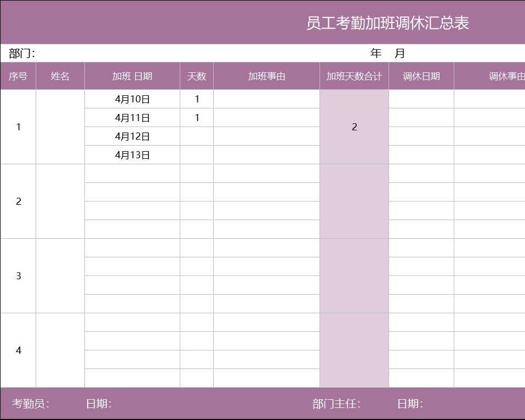Select the 部门: label cell
Image resolution: width=525 pixels, height=420 pixels.
click(x=22, y=53)
